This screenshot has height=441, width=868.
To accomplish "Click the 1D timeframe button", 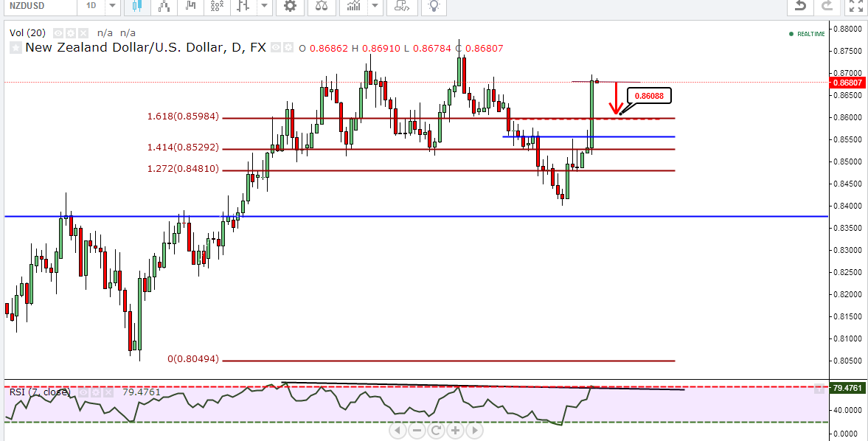I will pyautogui.click(x=91, y=6).
